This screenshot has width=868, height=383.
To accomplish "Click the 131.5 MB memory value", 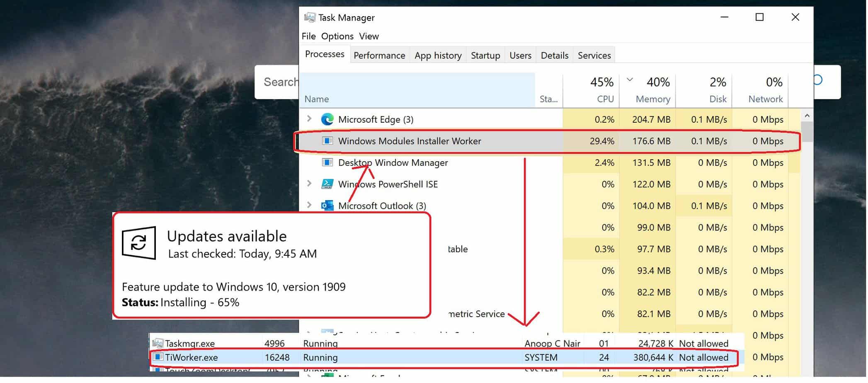I will click(651, 162).
